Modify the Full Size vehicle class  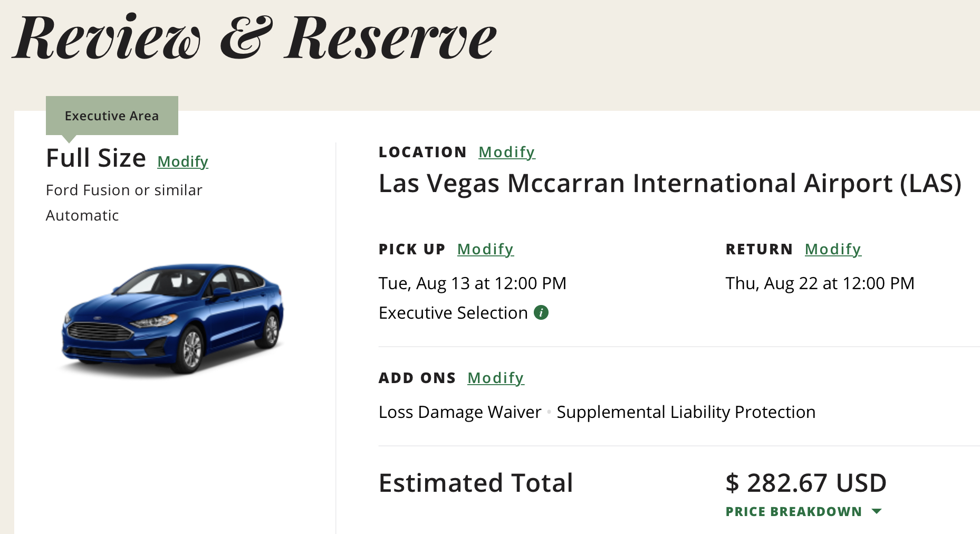point(182,161)
